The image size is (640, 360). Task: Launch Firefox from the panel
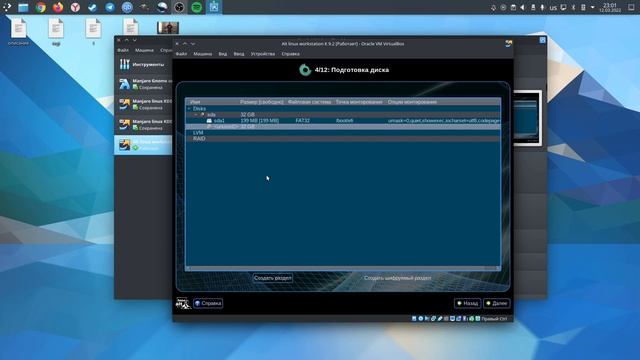[x=58, y=7]
